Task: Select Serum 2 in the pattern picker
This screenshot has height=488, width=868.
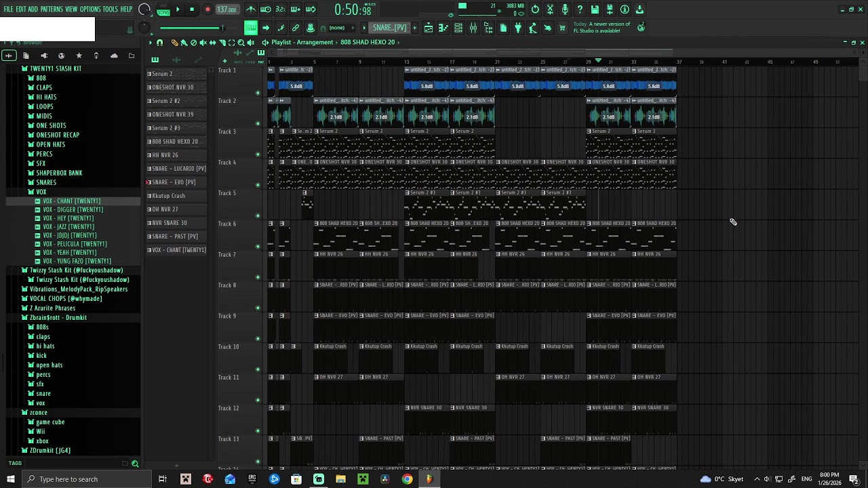Action: (176, 74)
